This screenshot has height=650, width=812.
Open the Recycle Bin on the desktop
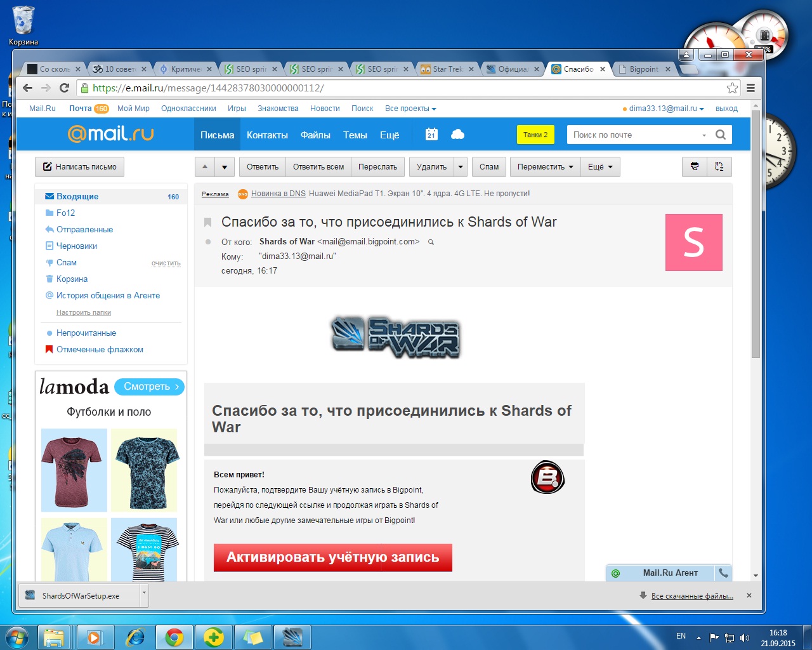click(23, 25)
